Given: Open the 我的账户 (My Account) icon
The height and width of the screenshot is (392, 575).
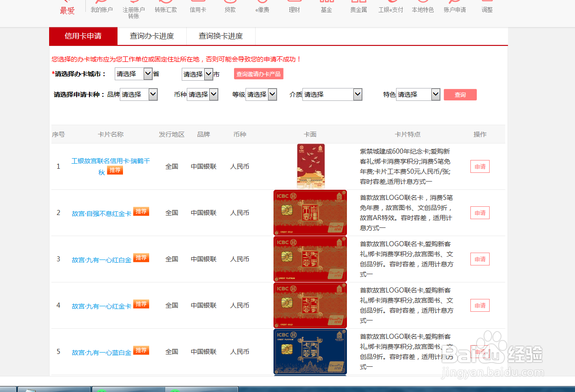Looking at the screenshot, I should 101,6.
